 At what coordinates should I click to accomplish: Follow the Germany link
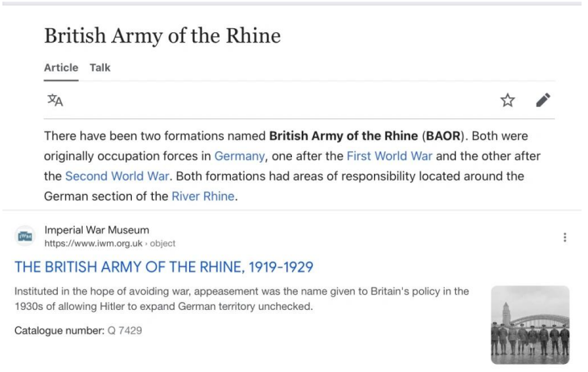click(238, 155)
